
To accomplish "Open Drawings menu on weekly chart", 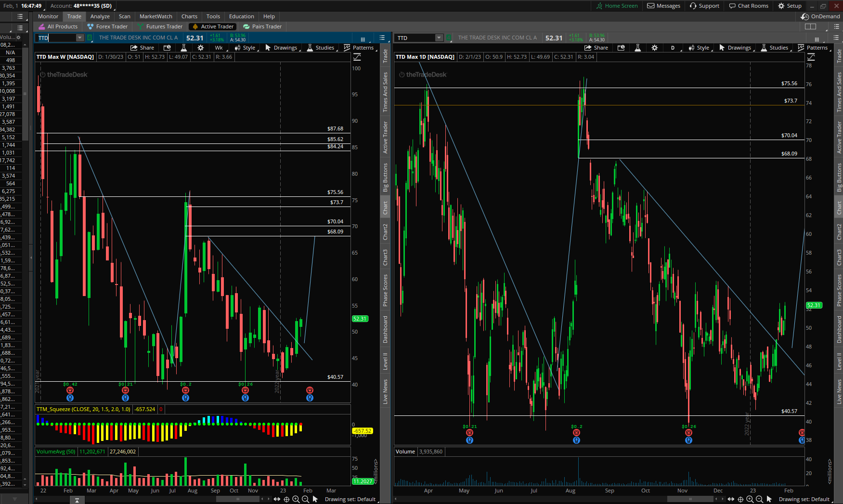I will 282,48.
